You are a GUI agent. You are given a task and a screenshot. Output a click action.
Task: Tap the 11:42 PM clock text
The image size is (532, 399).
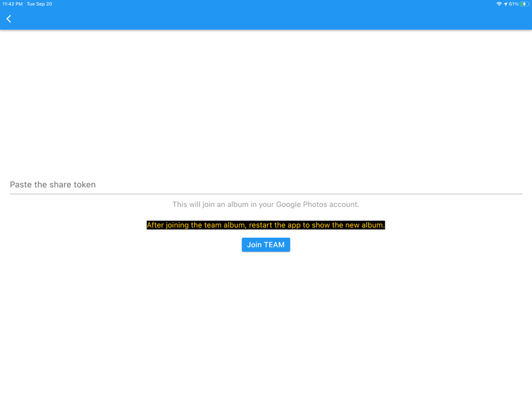click(x=13, y=4)
